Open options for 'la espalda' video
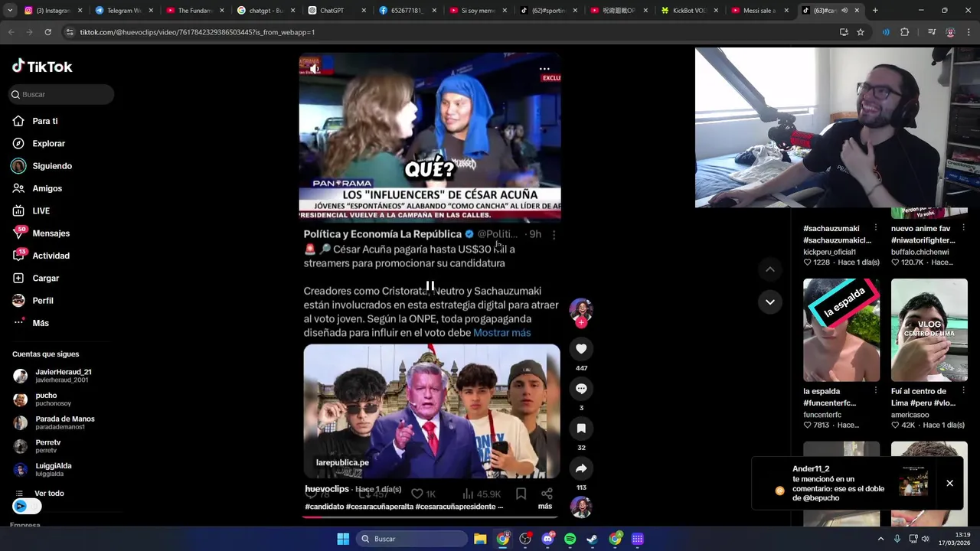The width and height of the screenshot is (980, 551). pos(876,391)
